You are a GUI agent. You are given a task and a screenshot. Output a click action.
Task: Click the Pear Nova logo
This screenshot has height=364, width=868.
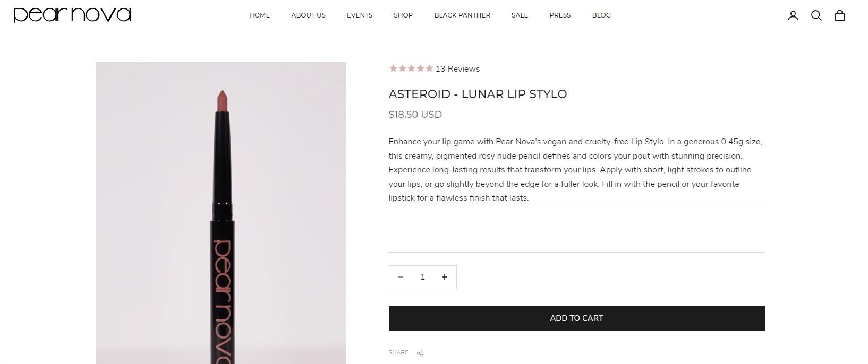click(x=72, y=15)
